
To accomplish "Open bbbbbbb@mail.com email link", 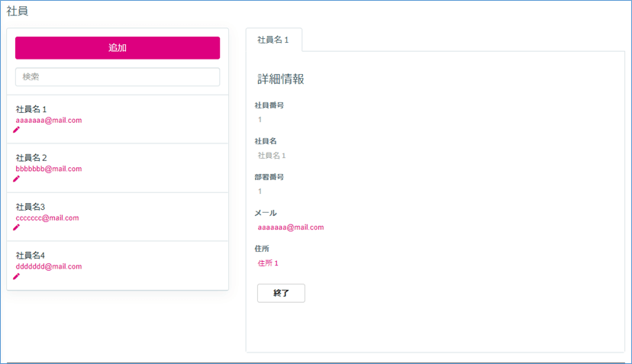I will (x=49, y=169).
